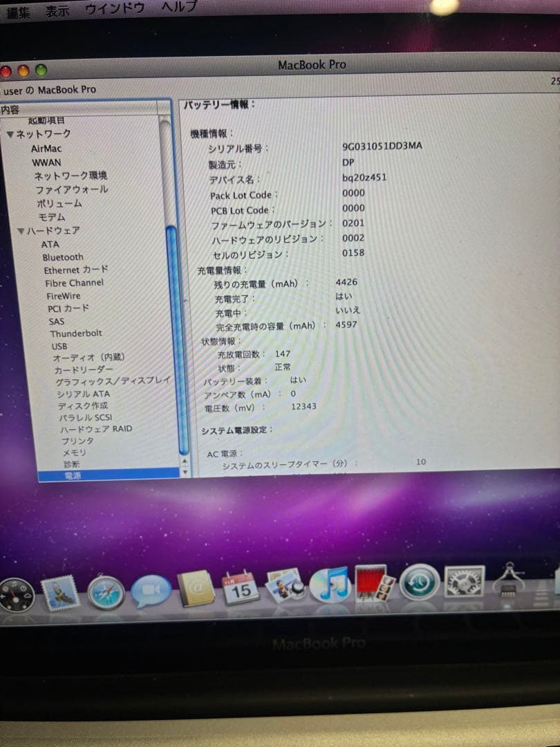Open Photo Booth in the Dock
The image size is (560, 747).
(375, 583)
